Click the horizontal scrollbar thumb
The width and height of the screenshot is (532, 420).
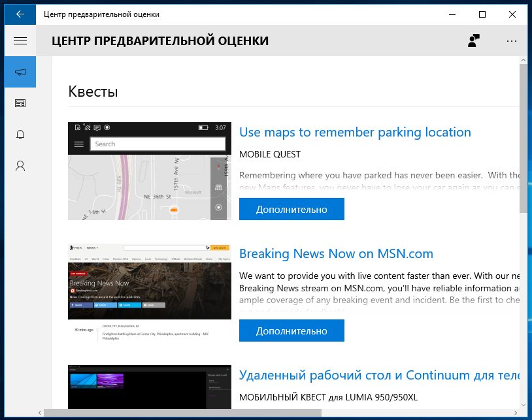point(182,413)
